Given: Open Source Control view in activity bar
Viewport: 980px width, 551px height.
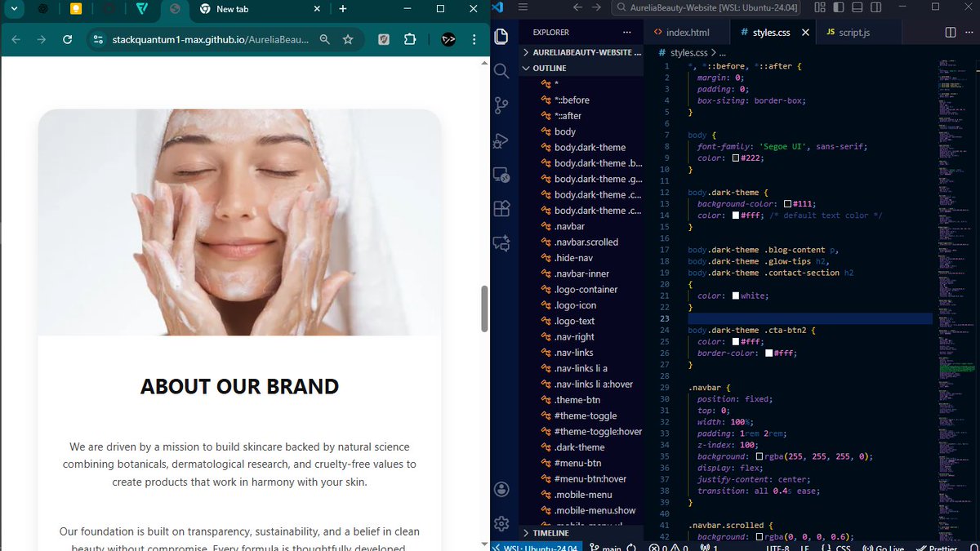Looking at the screenshot, I should pos(501,105).
